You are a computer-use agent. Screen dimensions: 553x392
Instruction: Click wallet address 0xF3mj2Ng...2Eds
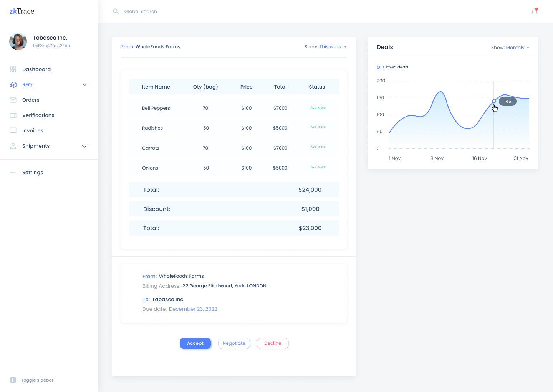(51, 46)
